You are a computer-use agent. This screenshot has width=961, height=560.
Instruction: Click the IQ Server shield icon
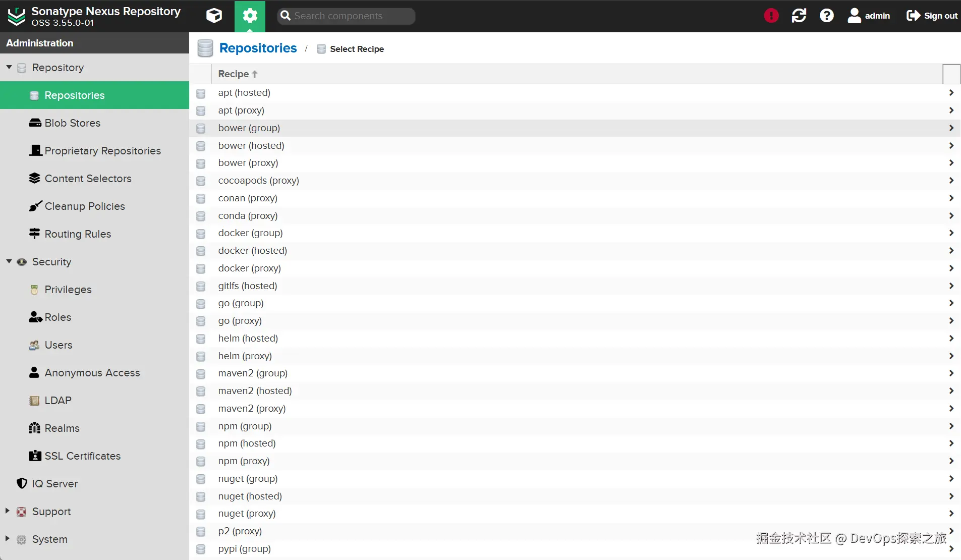tap(22, 483)
